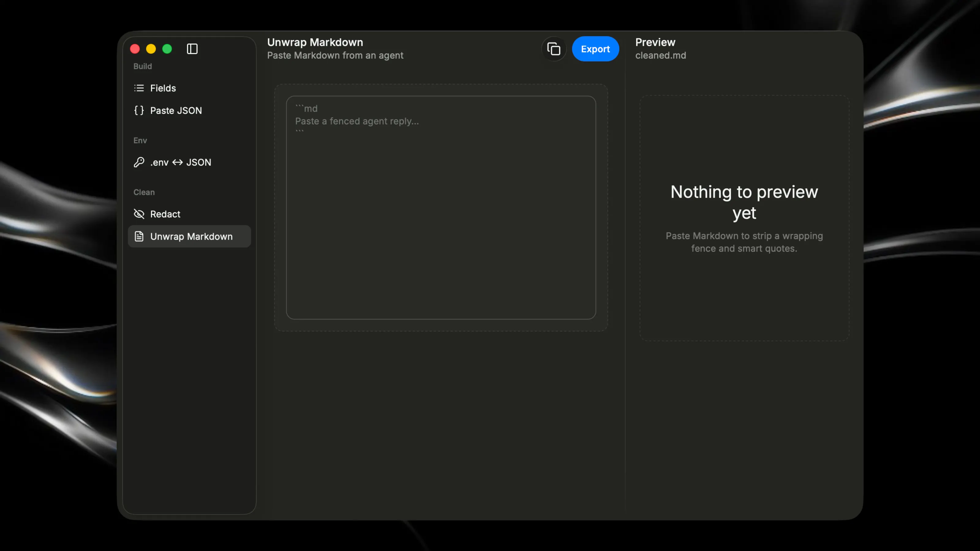
Task: Open the Paste JSON tool
Action: pyautogui.click(x=189, y=110)
